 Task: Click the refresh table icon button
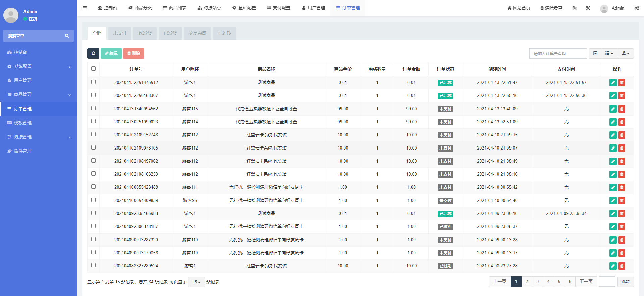click(93, 53)
